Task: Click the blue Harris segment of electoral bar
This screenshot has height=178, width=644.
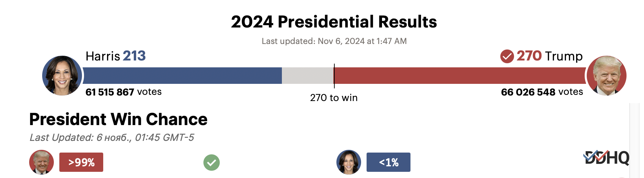Action: pos(182,76)
